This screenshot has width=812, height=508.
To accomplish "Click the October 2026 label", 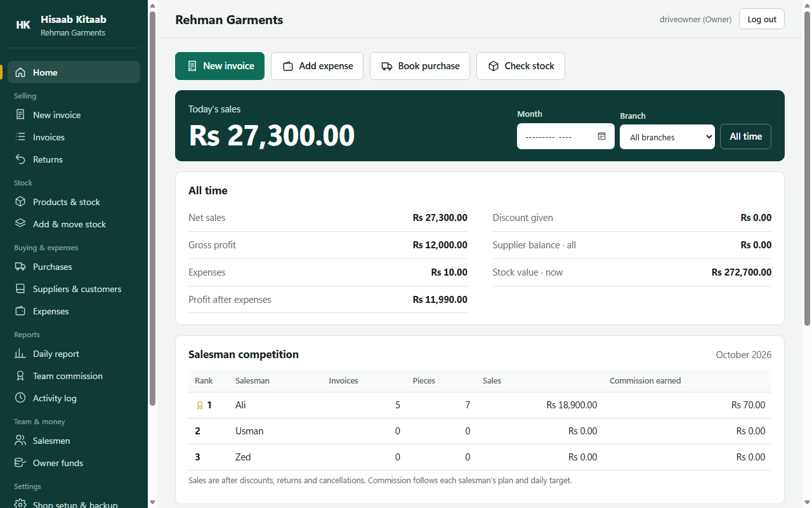I will tap(743, 355).
